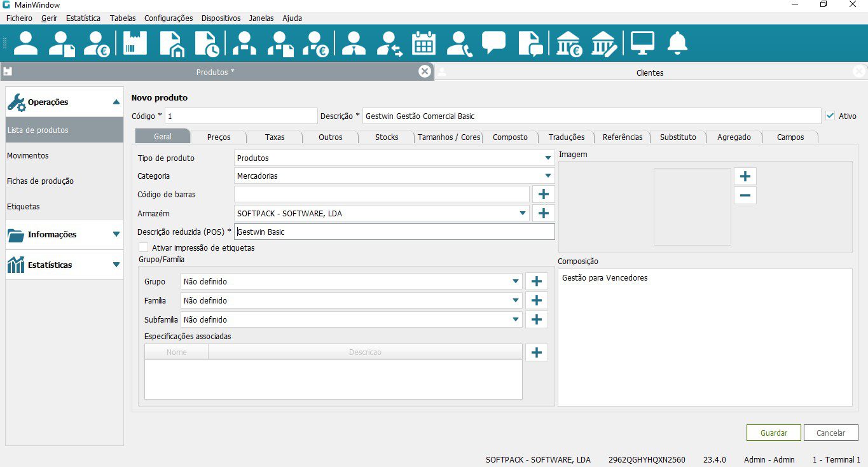Screen dimensions: 868x467
Task: Add an associated specification with plus button
Action: (x=537, y=352)
